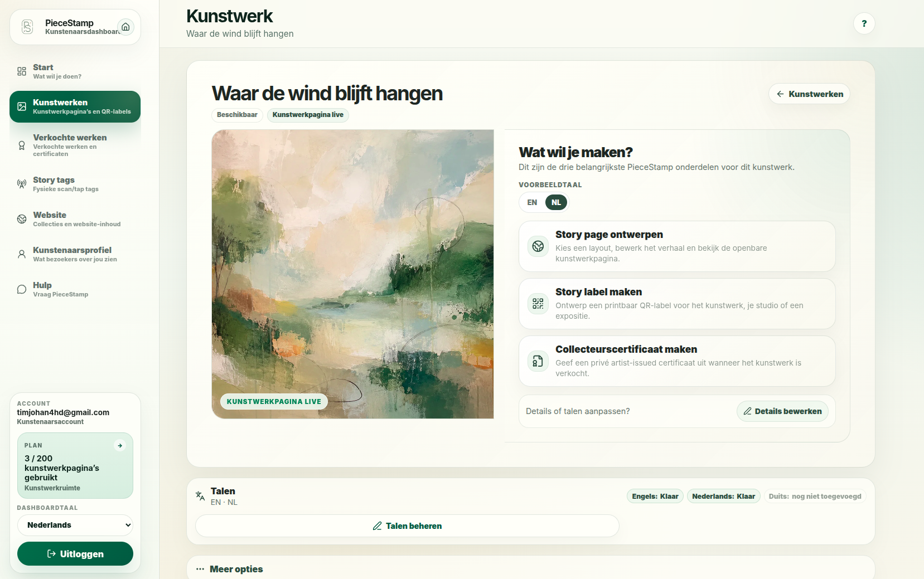Click the home icon beside PieceStamp
Image resolution: width=924 pixels, height=579 pixels.
[x=125, y=27]
